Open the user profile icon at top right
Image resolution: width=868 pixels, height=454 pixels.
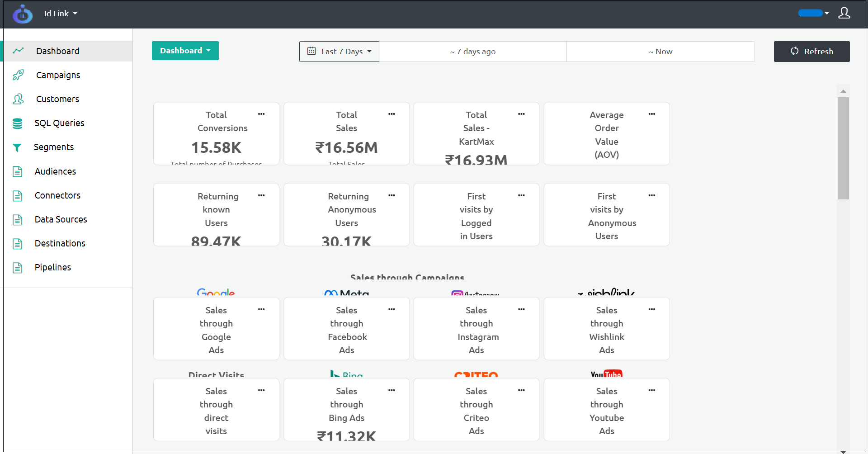pyautogui.click(x=844, y=14)
